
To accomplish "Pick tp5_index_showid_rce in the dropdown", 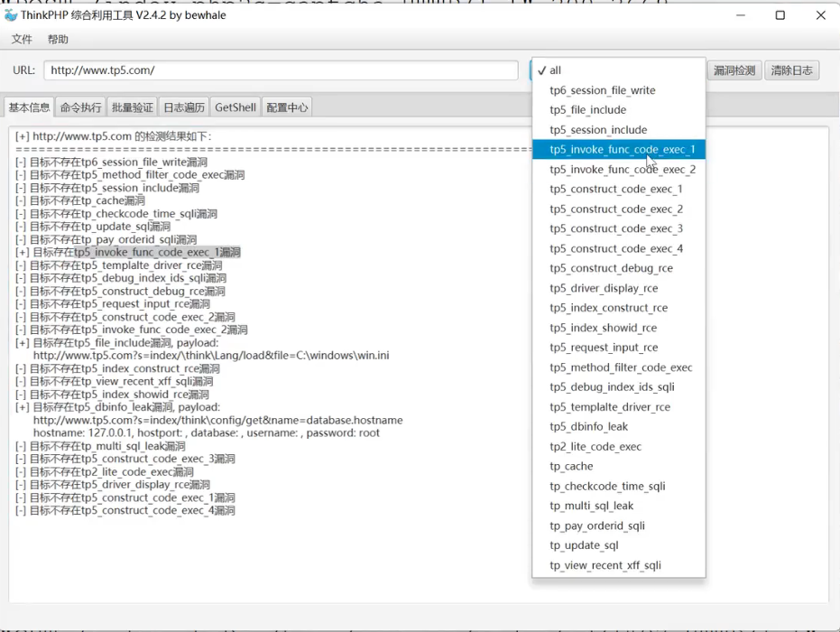I will click(619, 328).
